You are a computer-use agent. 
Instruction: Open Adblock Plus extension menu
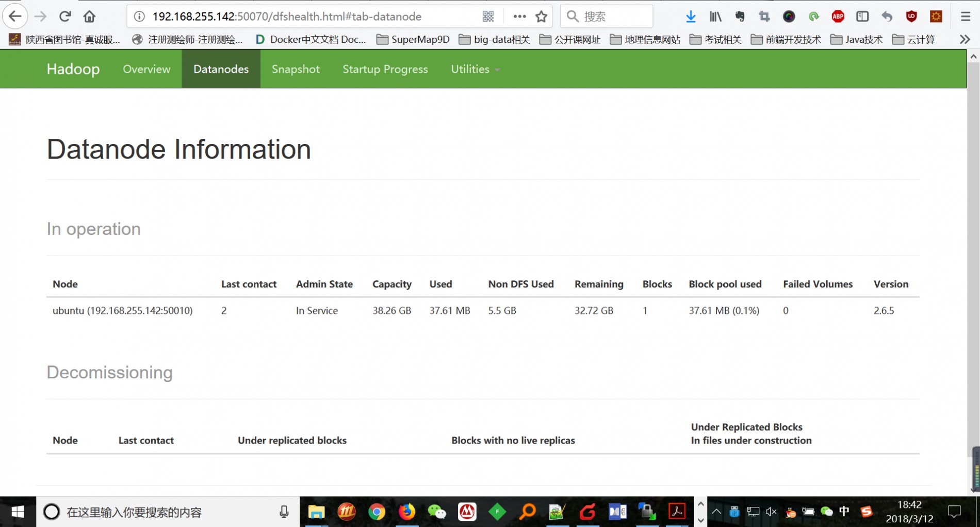[x=838, y=17]
